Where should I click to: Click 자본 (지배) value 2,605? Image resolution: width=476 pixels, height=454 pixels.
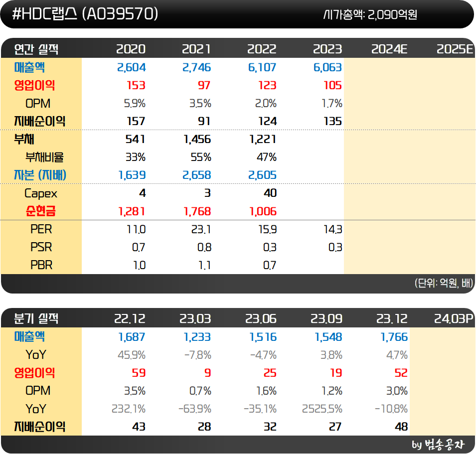click(x=262, y=175)
